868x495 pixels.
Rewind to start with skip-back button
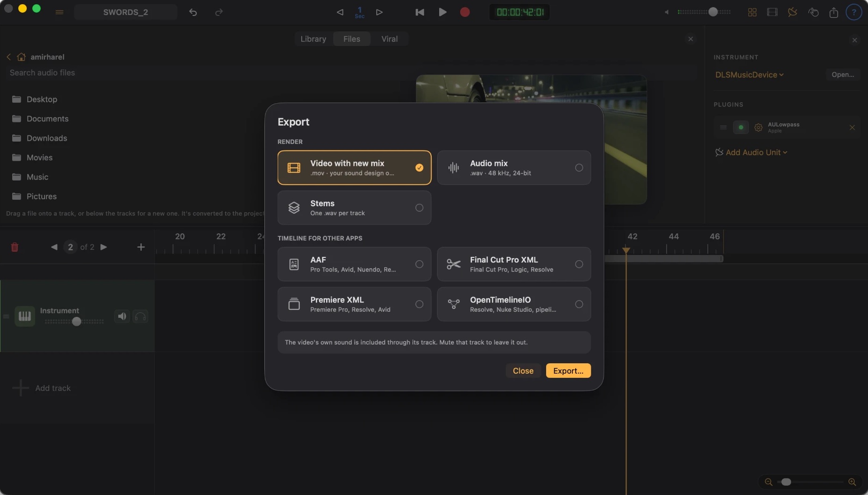(420, 12)
